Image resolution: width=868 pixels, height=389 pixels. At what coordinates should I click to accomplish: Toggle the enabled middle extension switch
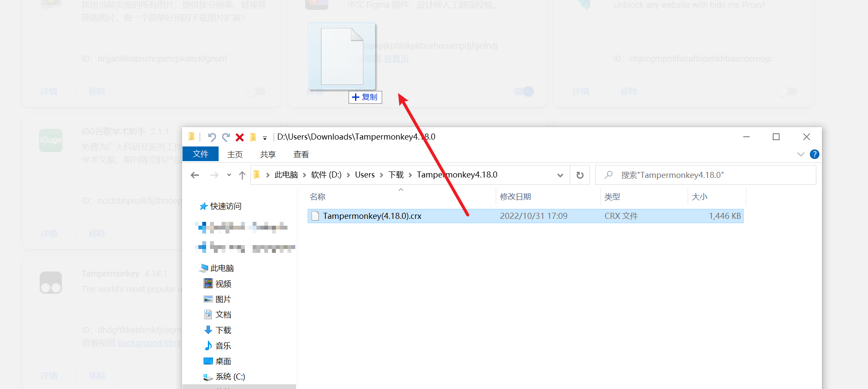(x=523, y=91)
